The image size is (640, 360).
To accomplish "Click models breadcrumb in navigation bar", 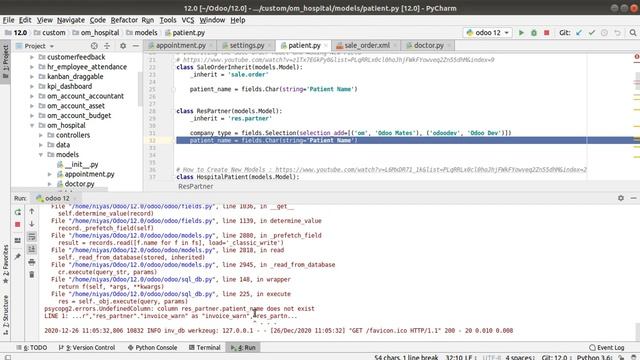I will coord(142,33).
